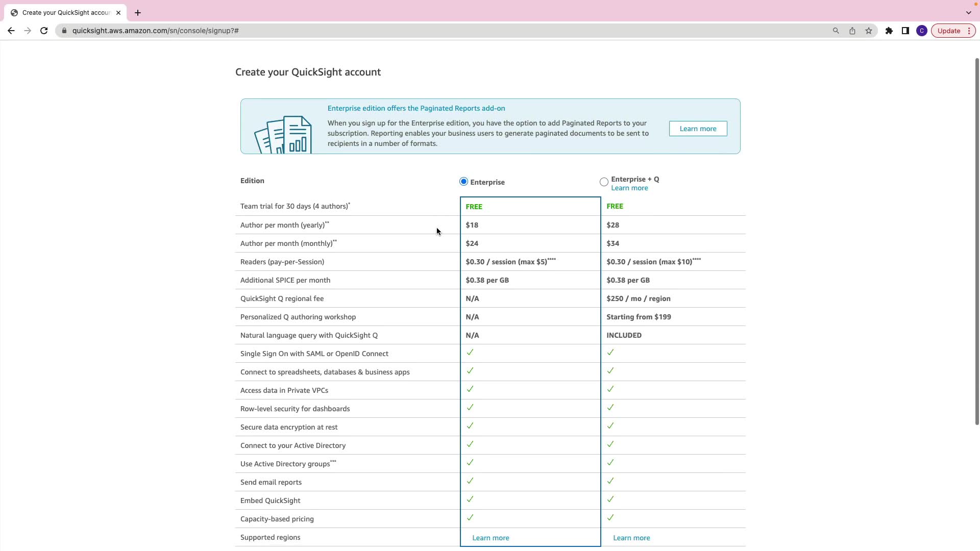Open the Extensions puzzle icon

[x=889, y=31]
